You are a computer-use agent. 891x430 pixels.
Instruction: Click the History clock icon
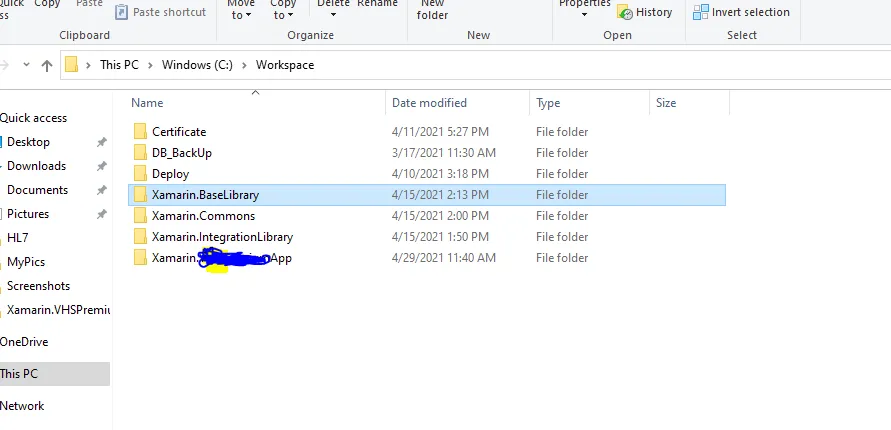(624, 12)
